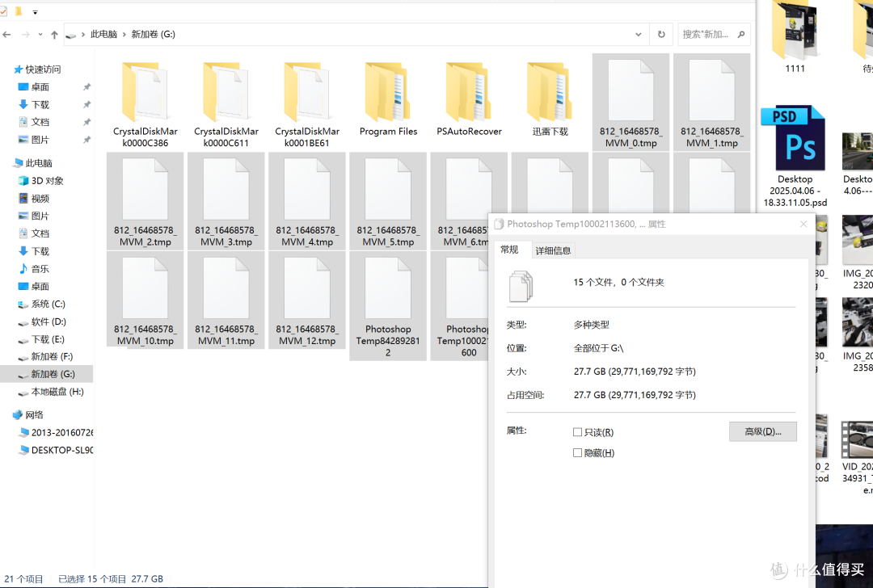Screen dimensions: 873x588
Task: Select the Program Files folder
Action: pos(388,100)
